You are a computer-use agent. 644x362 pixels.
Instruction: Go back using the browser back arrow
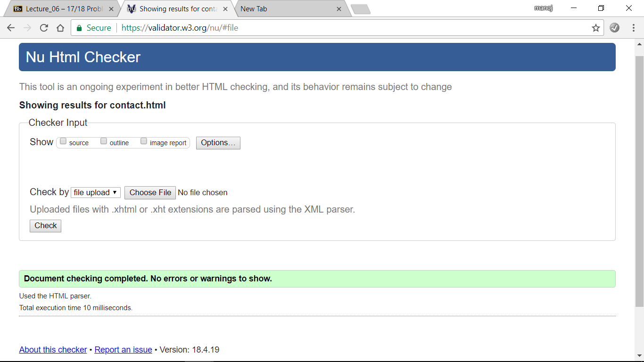(11, 28)
